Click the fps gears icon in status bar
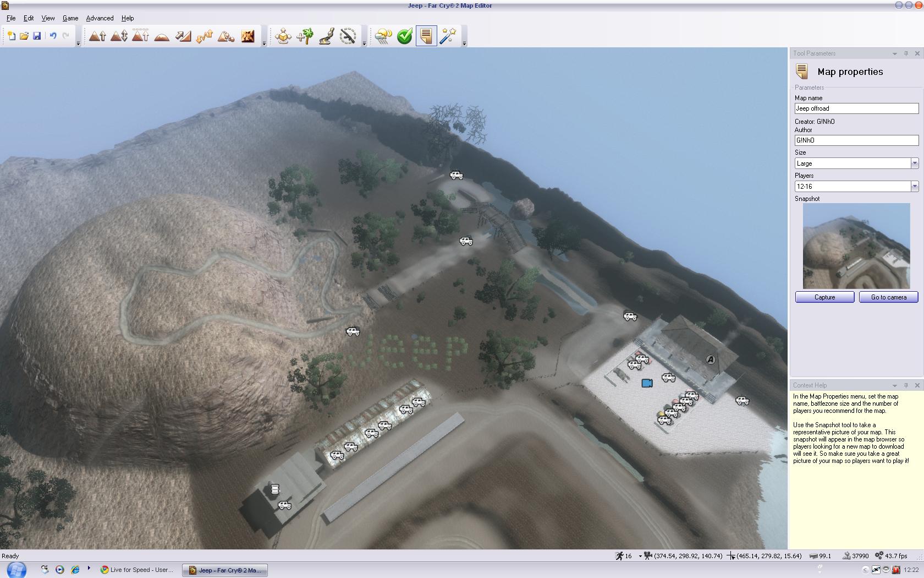 [879, 556]
